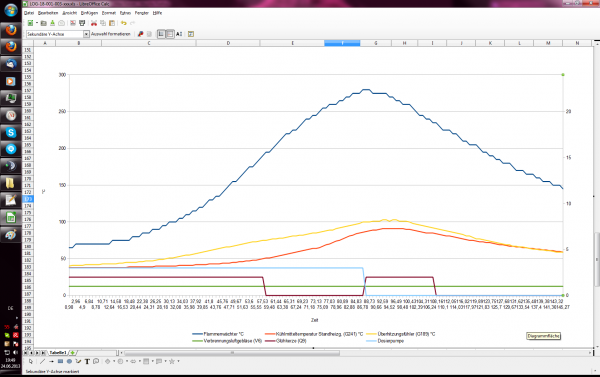
Task: Select row header 173
Action: tap(28, 199)
